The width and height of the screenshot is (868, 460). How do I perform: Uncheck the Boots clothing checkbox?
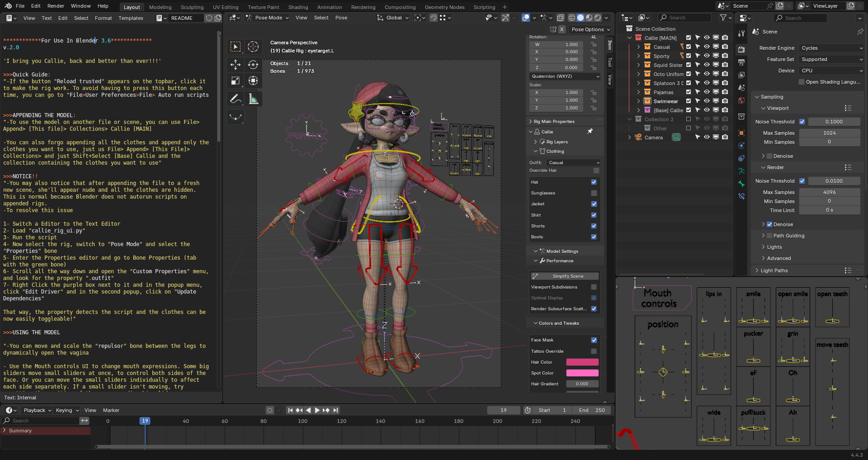(594, 237)
